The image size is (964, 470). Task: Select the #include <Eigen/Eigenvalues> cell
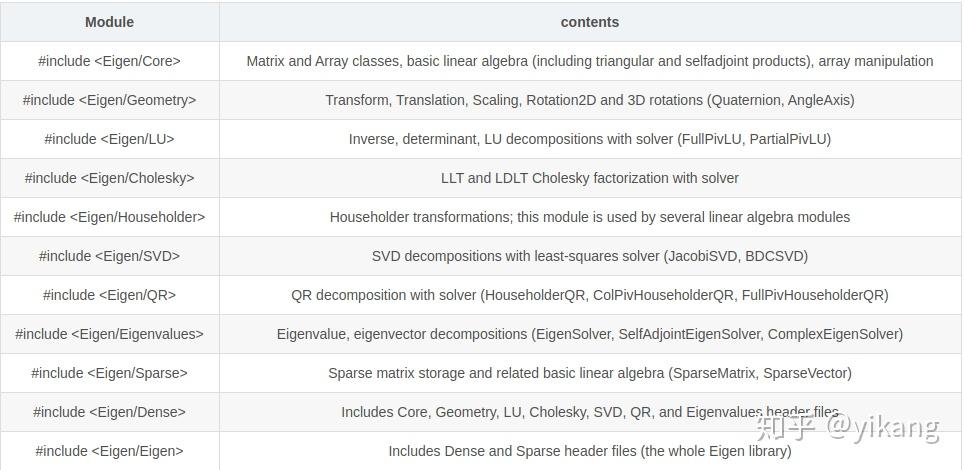pyautogui.click(x=109, y=334)
